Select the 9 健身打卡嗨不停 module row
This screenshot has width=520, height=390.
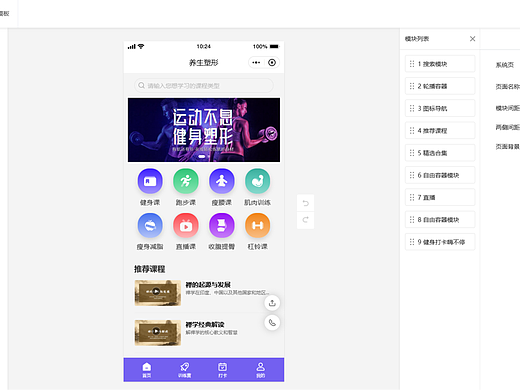440,242
